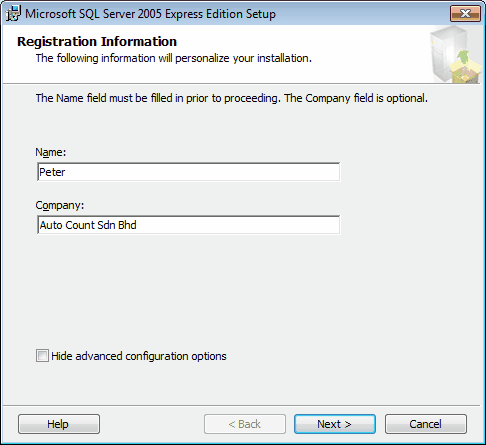
Task: Focus the Company field containing Auto Count Sdn Bhd
Action: [x=189, y=225]
